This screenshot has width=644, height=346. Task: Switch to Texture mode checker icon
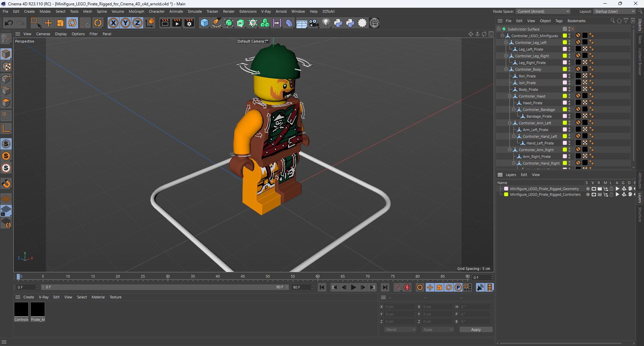tap(6, 66)
